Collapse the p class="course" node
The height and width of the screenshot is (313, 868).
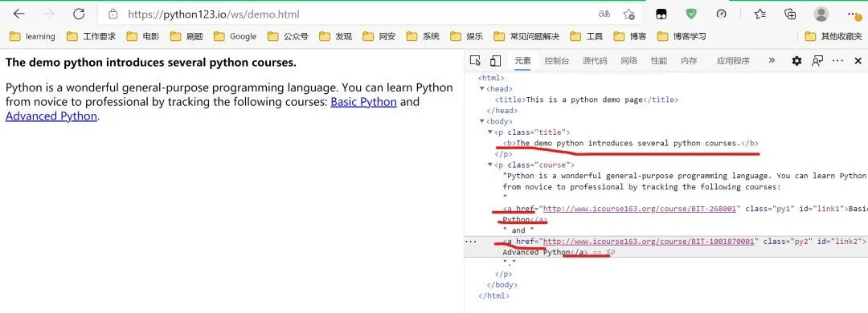490,165
